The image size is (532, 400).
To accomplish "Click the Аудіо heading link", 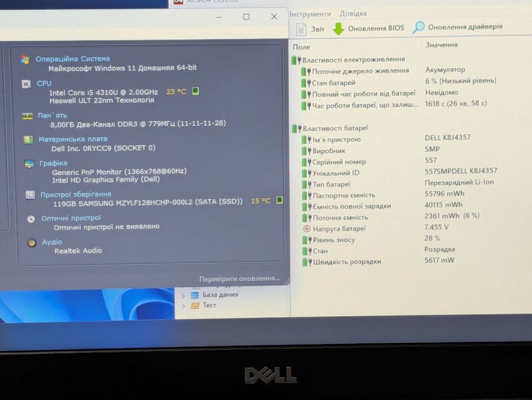I will 52,242.
